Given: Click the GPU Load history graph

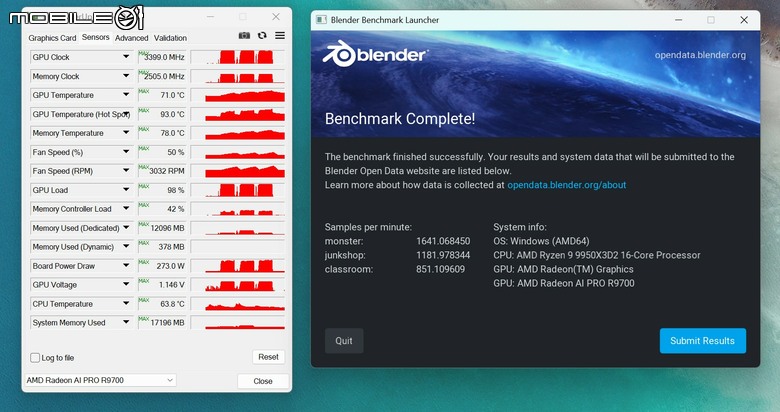Looking at the screenshot, I should pyautogui.click(x=238, y=190).
